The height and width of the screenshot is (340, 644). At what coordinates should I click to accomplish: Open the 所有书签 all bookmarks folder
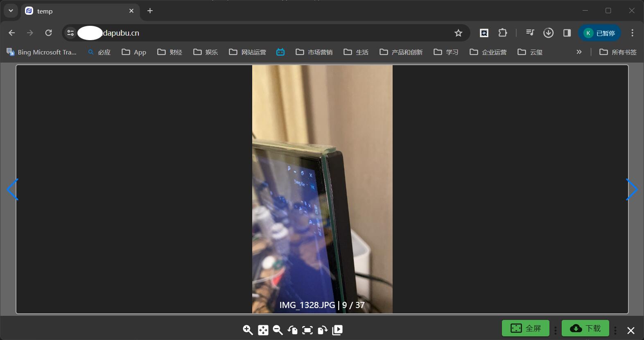coord(618,52)
